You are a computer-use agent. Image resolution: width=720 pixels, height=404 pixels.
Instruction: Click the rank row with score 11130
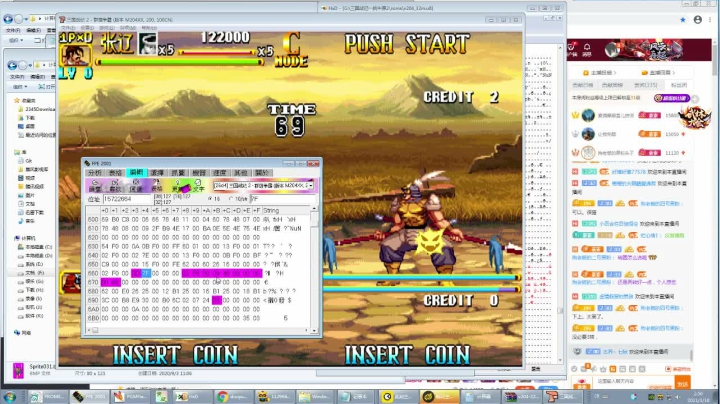[x=630, y=152]
